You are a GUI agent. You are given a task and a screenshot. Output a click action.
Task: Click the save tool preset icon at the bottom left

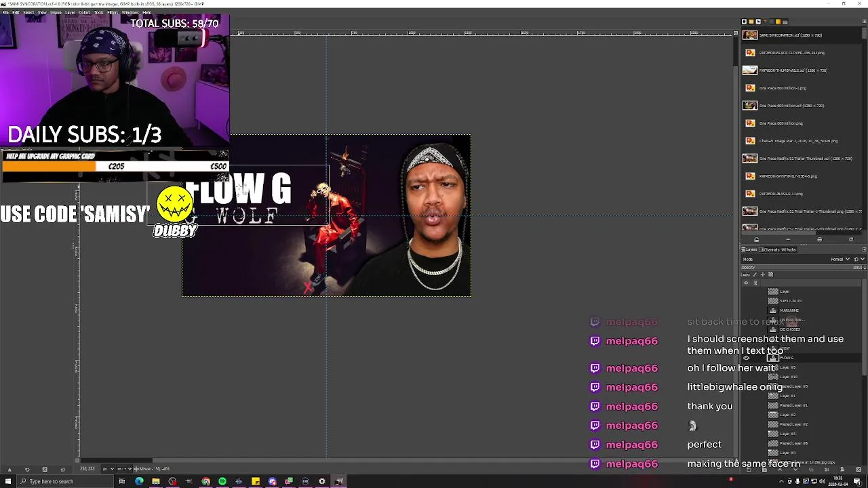coord(9,470)
